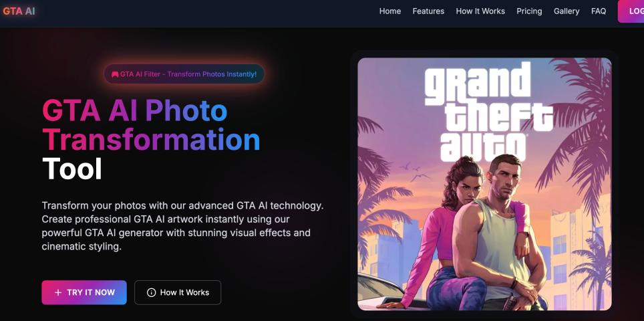
Task: Click the Grand Theft Auto hero artwork
Action: coord(484,184)
